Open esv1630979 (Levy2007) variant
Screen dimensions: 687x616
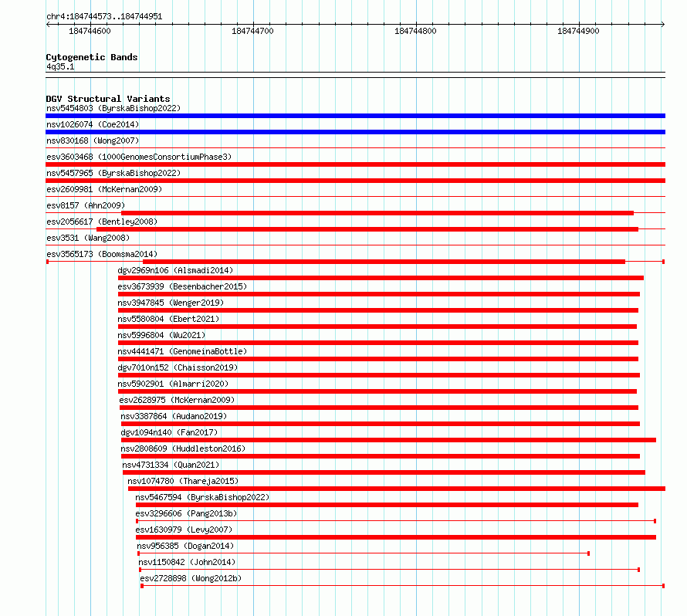(x=184, y=530)
